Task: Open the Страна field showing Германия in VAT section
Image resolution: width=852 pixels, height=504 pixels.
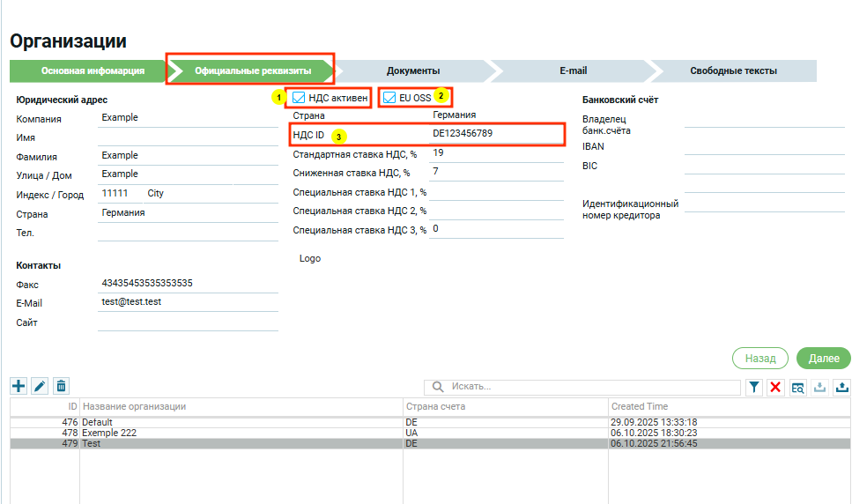Action: (x=495, y=115)
